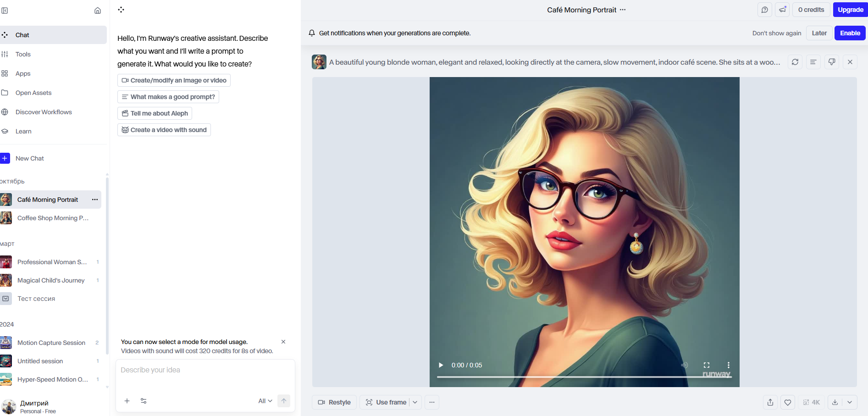Open settings sliders icon in prompt box
The height and width of the screenshot is (416, 868).
click(x=144, y=401)
